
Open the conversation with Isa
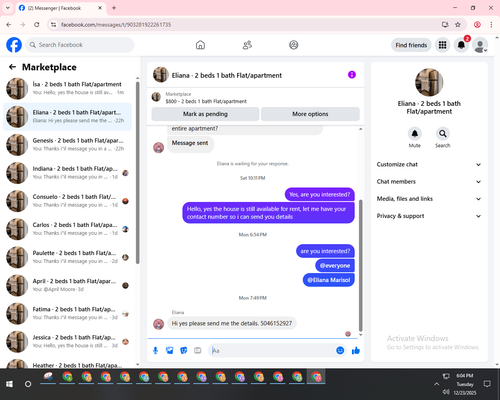coord(68,89)
